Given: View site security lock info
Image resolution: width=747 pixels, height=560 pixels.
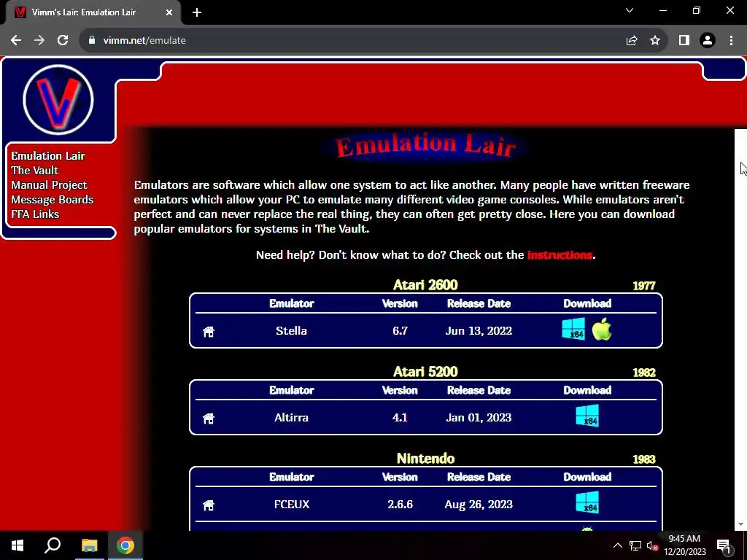Looking at the screenshot, I should tap(92, 41).
